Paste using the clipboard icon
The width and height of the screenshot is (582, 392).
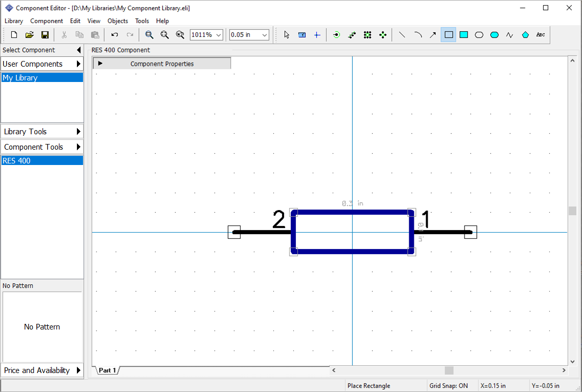pyautogui.click(x=95, y=35)
